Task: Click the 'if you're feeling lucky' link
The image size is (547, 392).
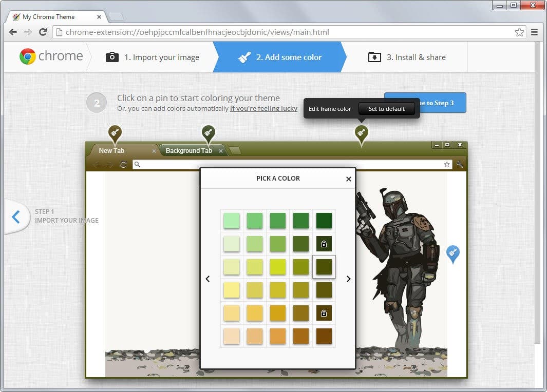Action: [x=263, y=108]
